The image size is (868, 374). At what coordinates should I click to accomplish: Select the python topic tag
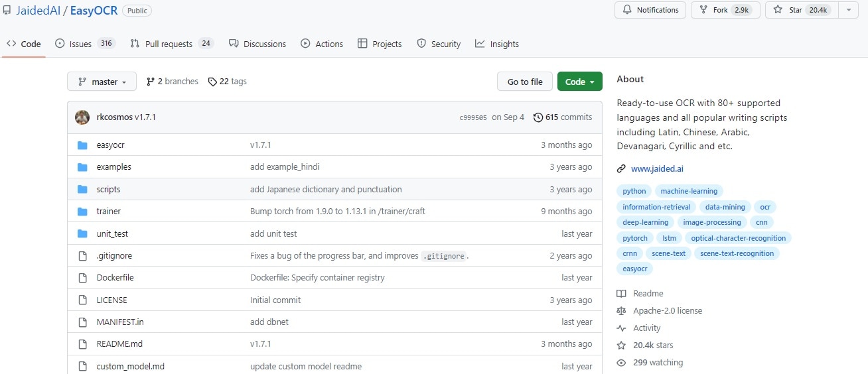pyautogui.click(x=634, y=191)
